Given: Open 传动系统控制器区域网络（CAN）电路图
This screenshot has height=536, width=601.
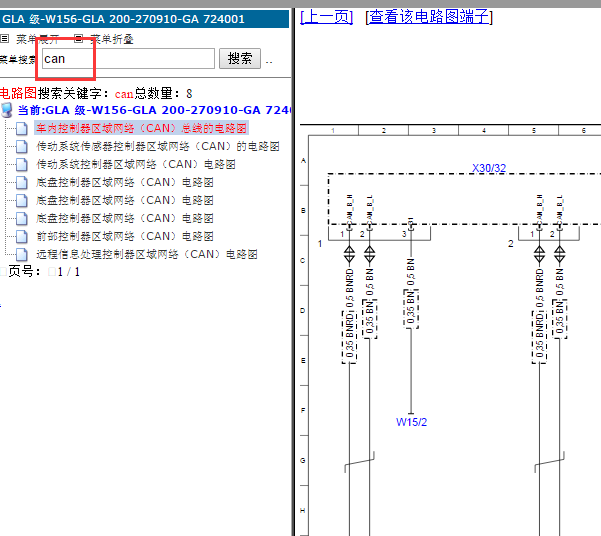Looking at the screenshot, I should (136, 164).
